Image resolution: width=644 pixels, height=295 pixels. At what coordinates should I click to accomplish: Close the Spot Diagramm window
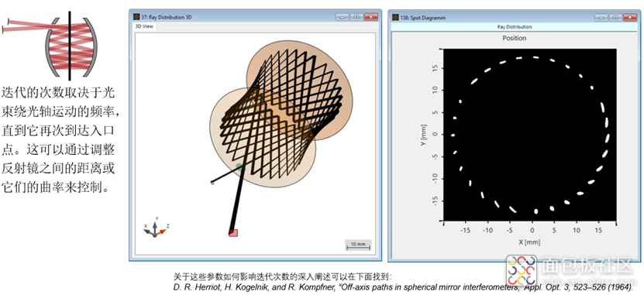629,17
